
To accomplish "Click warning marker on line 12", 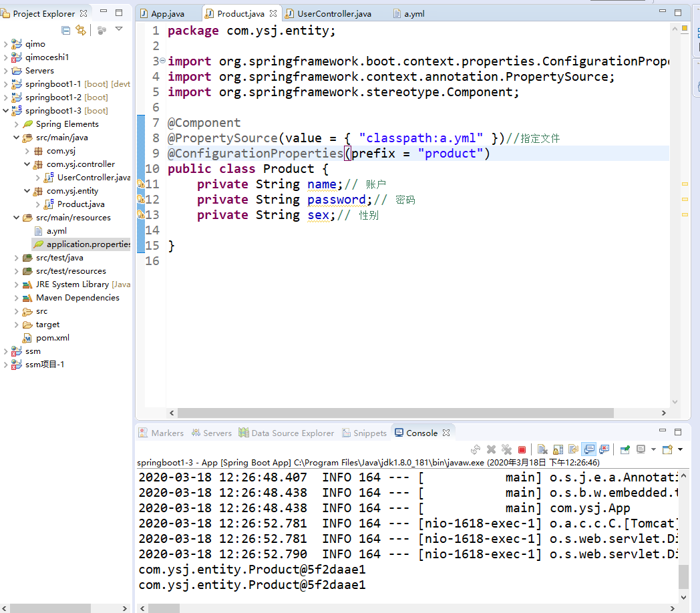I will (140, 199).
